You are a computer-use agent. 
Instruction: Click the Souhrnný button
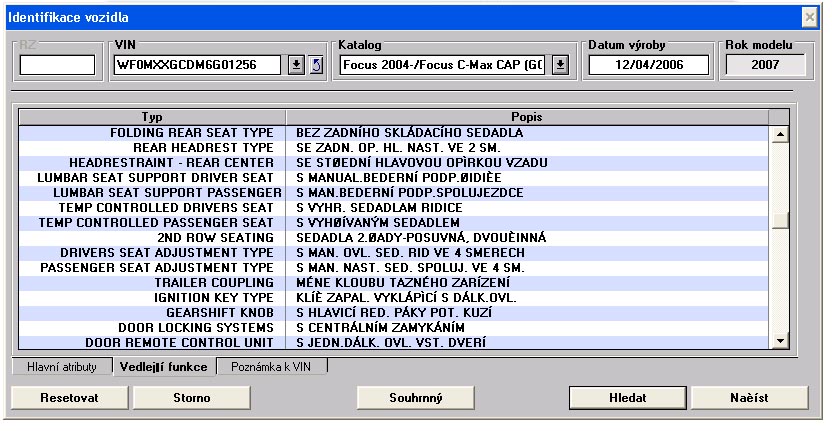pos(415,397)
